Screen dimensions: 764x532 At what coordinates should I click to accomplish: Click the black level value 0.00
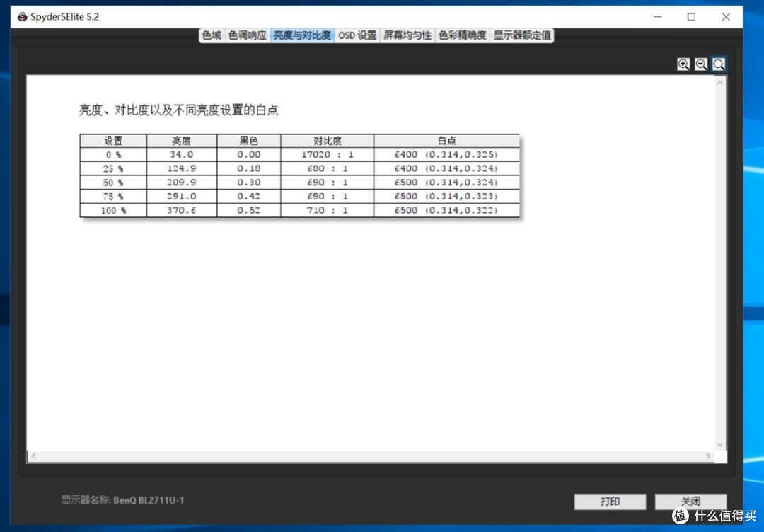coord(248,154)
